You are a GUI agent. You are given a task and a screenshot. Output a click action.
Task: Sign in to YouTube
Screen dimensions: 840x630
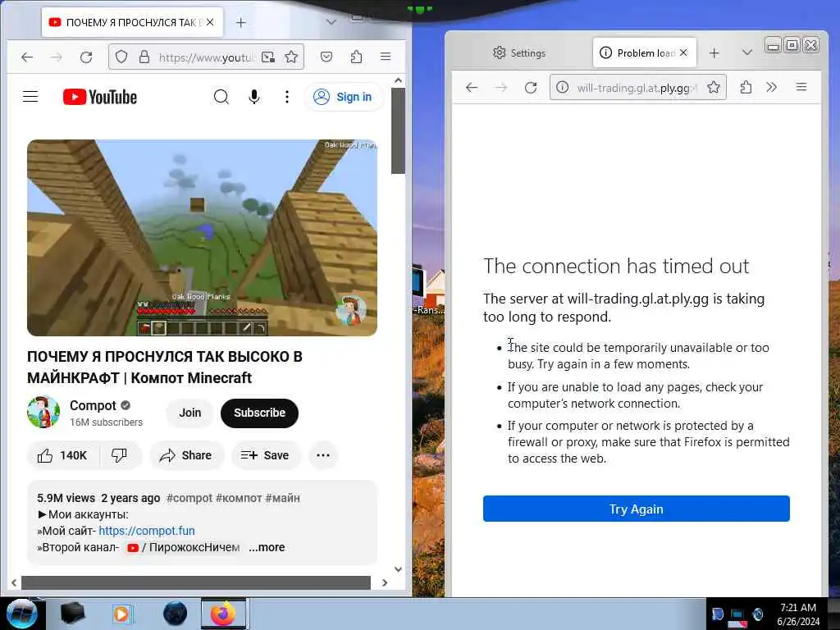343,97
